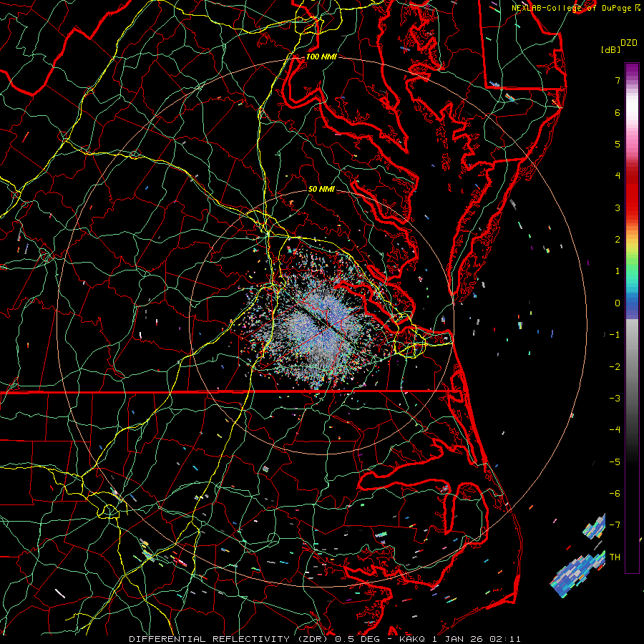Click the KAKQ station identifier in caption
The image size is (644, 644).
(412, 639)
